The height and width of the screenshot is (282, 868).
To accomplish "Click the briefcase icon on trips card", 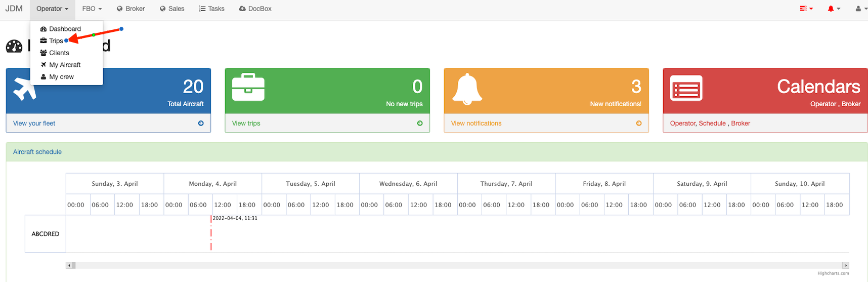I will click(248, 88).
